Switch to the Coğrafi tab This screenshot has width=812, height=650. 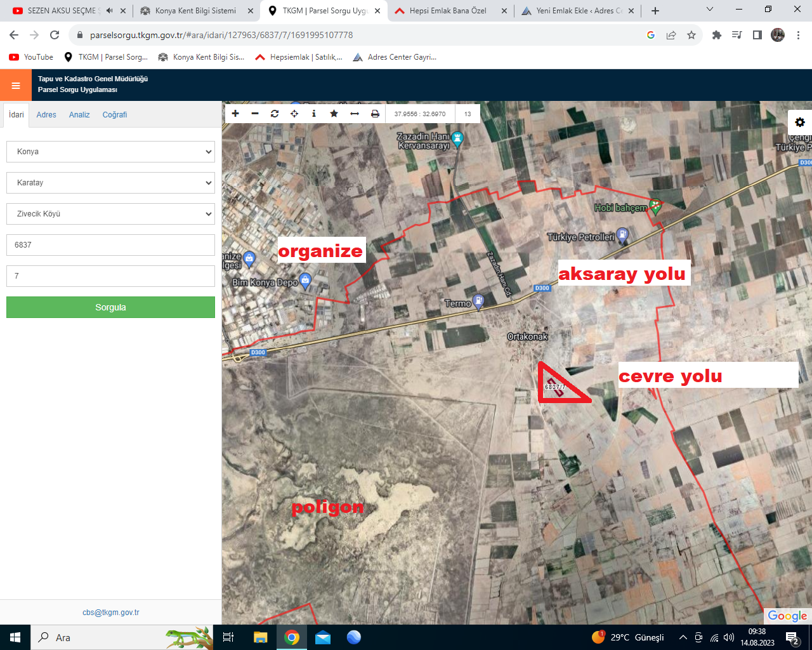(x=115, y=115)
